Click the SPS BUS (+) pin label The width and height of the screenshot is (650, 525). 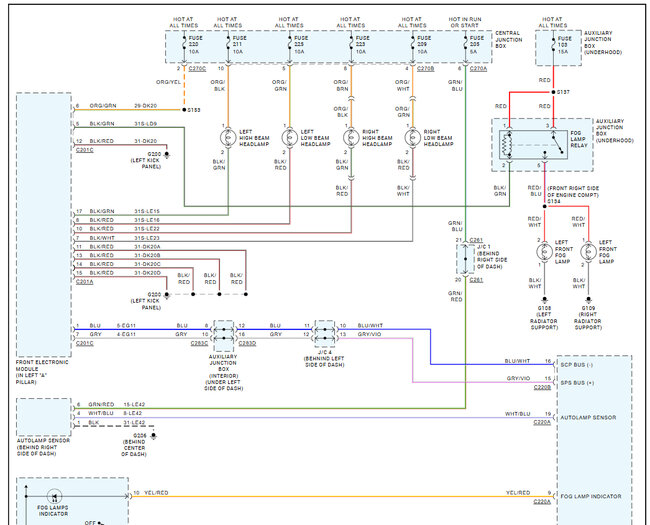click(x=577, y=383)
